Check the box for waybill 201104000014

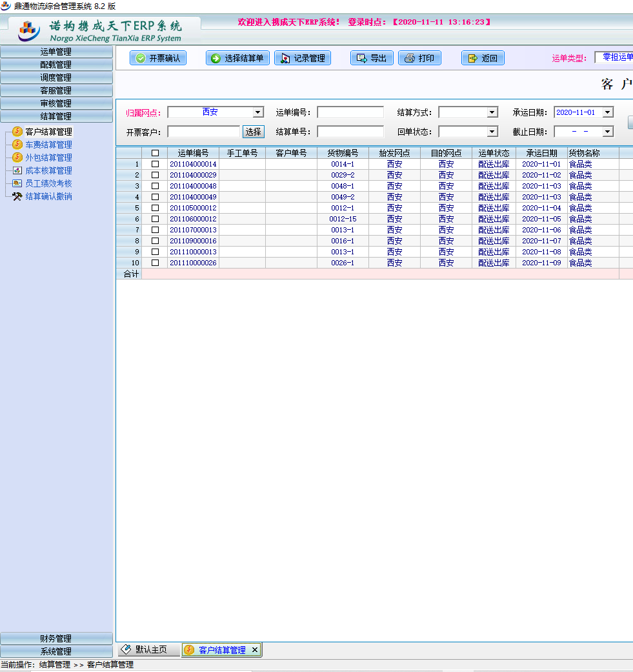click(x=155, y=165)
